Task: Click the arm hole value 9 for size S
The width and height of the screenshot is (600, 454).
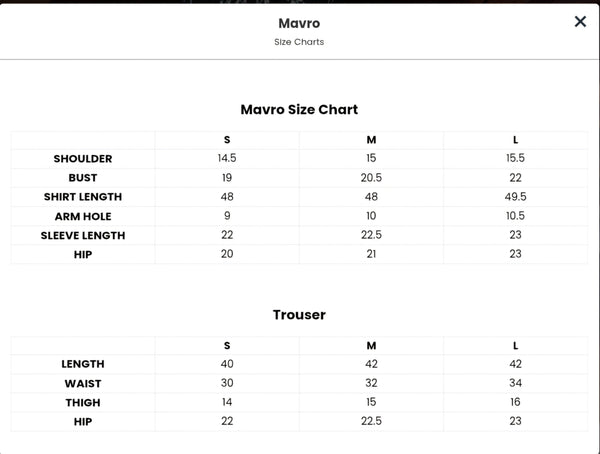Action: 227,216
